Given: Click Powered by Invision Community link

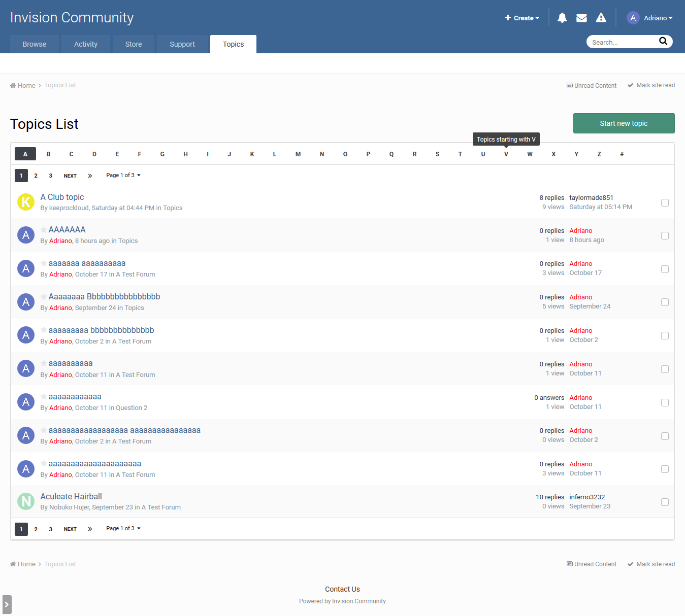Looking at the screenshot, I should click(x=342, y=601).
